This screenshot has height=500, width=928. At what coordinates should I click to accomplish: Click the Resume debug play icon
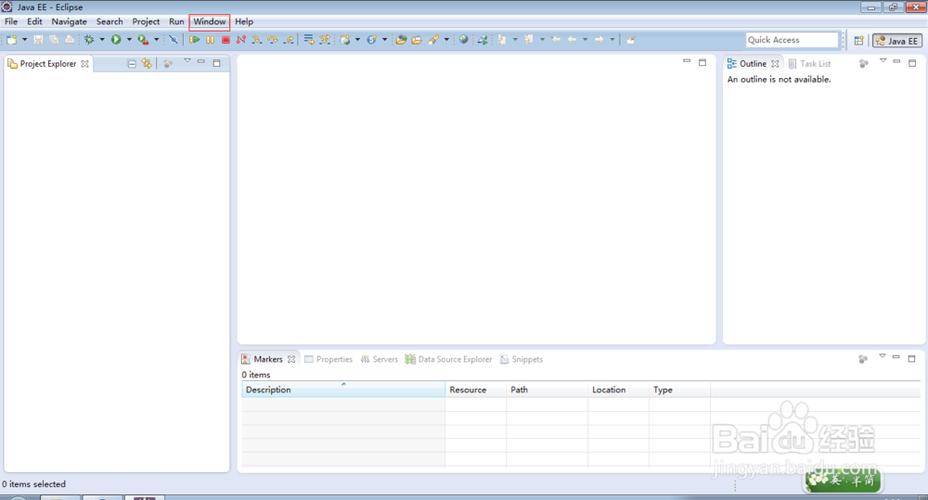point(194,40)
